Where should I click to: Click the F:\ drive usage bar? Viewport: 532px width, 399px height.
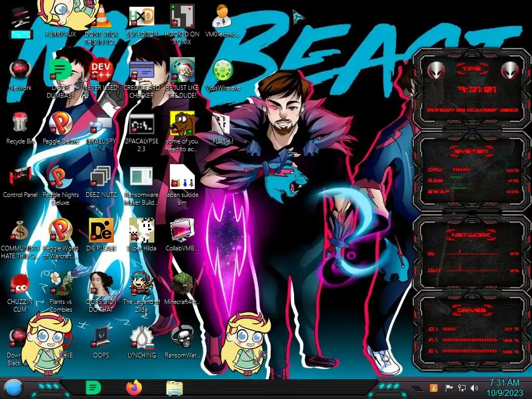(x=470, y=340)
